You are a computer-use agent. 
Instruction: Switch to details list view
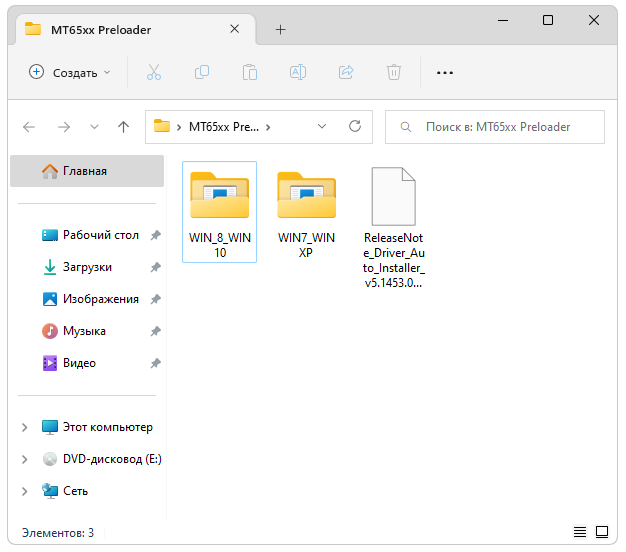tap(580, 532)
